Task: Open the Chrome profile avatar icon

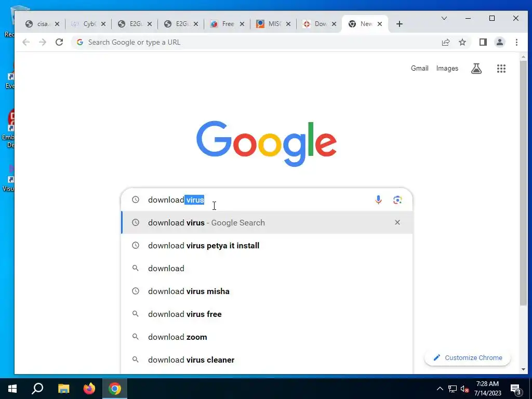Action: (x=499, y=42)
